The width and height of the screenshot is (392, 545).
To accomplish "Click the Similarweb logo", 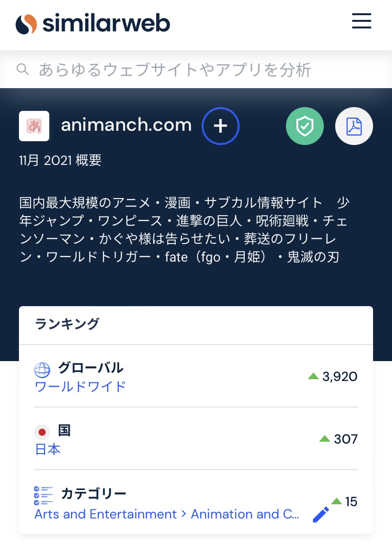I will point(93,24).
